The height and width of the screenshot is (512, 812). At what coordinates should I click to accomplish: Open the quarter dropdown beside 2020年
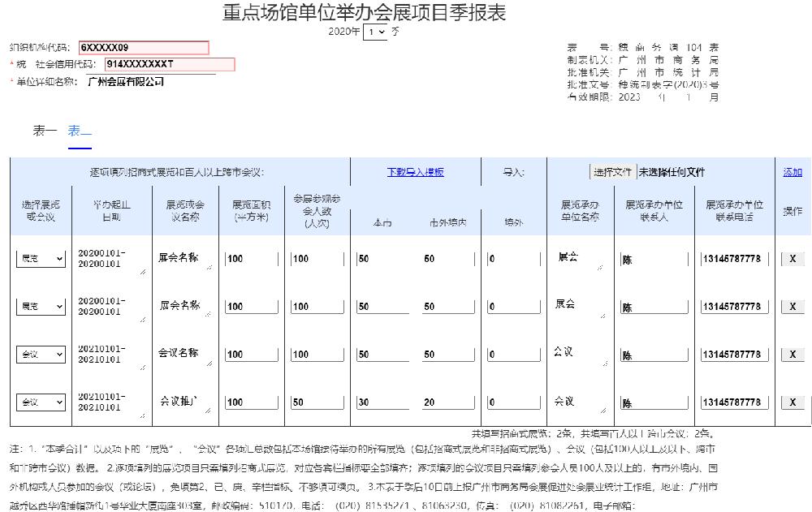click(x=375, y=32)
